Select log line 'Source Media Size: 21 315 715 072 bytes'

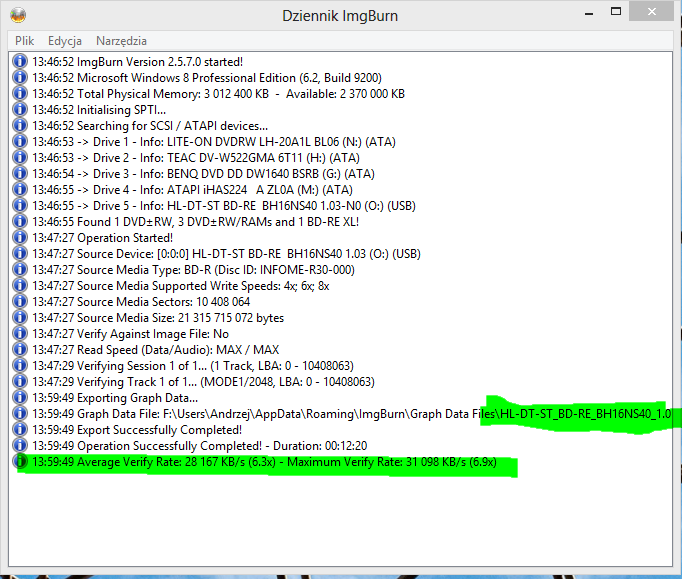pos(158,318)
